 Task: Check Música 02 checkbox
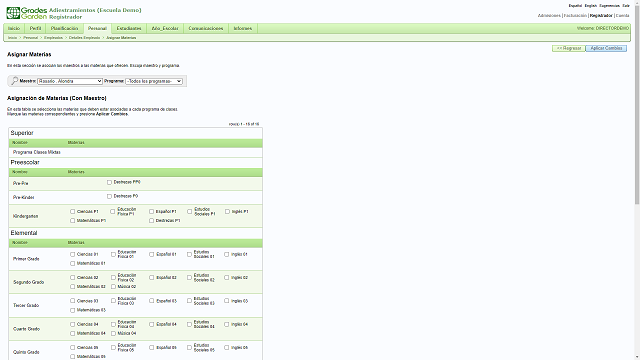pos(113,287)
